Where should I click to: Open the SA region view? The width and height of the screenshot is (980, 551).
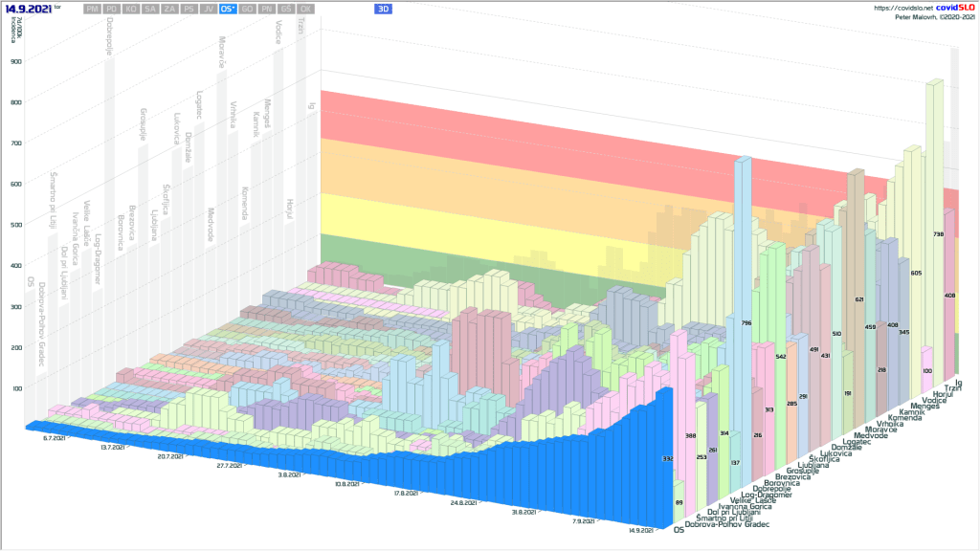coord(150,8)
